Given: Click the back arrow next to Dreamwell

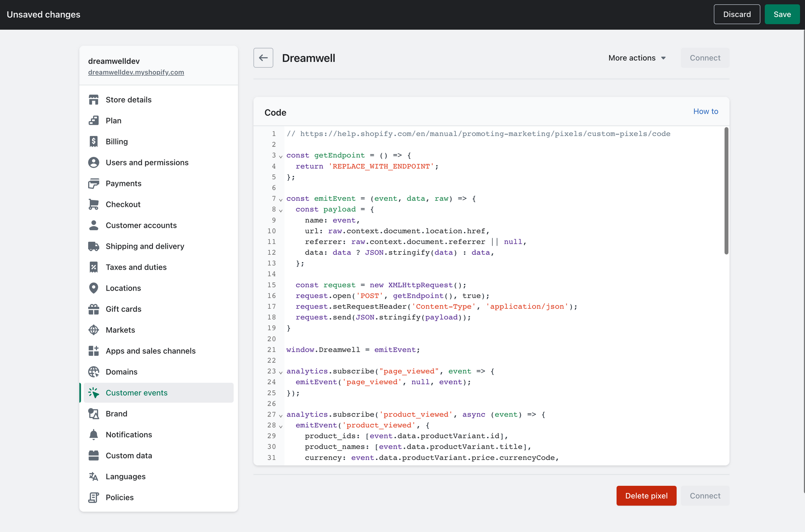Looking at the screenshot, I should tap(263, 58).
